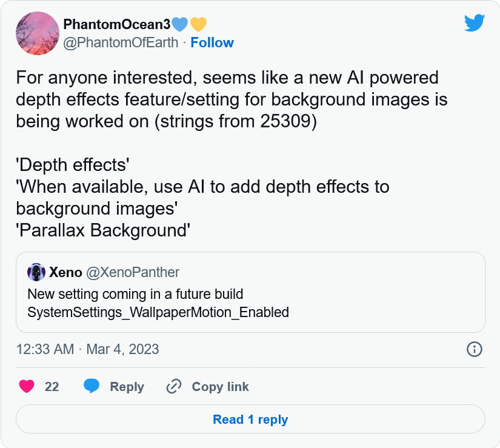Image resolution: width=500 pixels, height=448 pixels.
Task: Click the blue heart emoji beside the name
Action: [x=179, y=24]
